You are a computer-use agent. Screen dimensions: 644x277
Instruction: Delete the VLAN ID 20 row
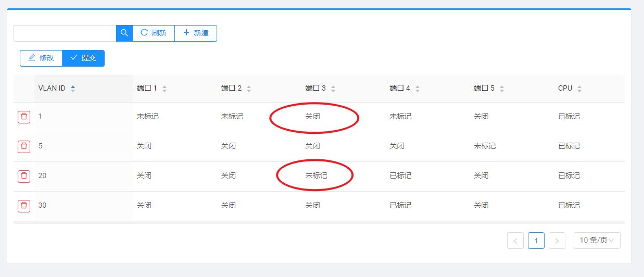pyautogui.click(x=24, y=176)
